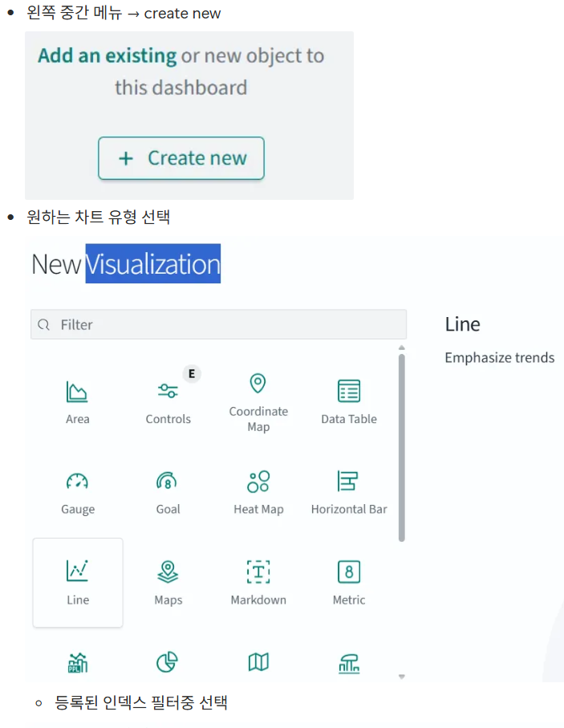564x728 pixels.
Task: Select the bar chart icon in last row
Action: pos(349,663)
